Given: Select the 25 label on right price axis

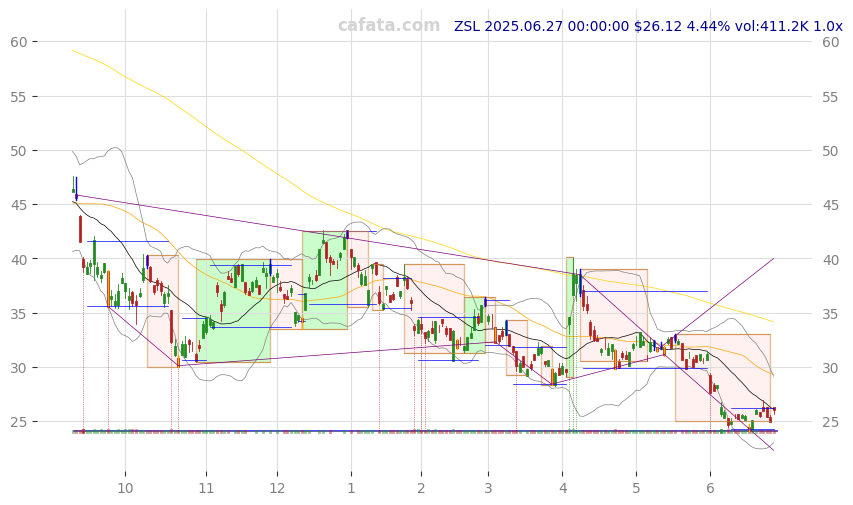Looking at the screenshot, I should click(x=831, y=422).
